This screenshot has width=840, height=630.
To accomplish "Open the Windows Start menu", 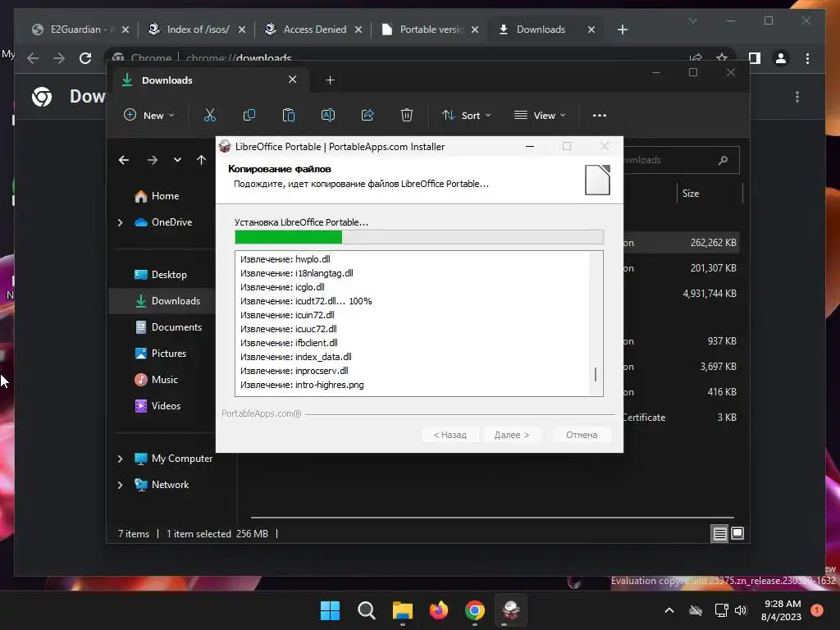I will 330,610.
